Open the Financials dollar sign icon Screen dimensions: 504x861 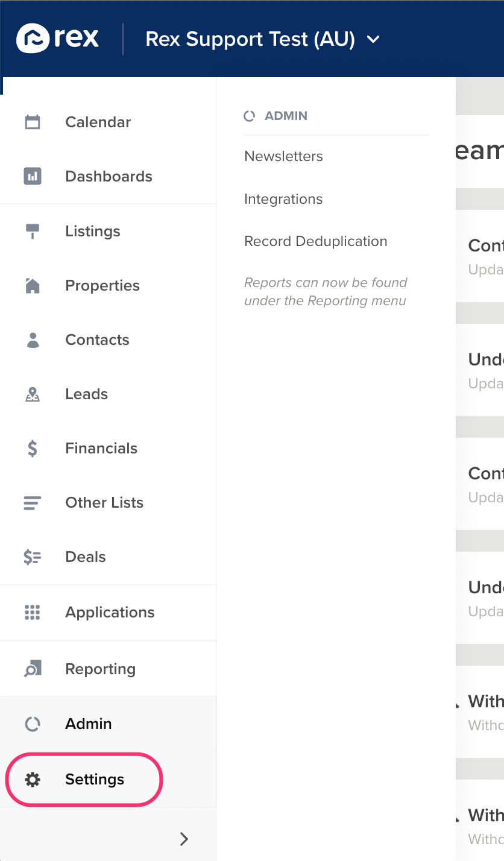click(33, 449)
